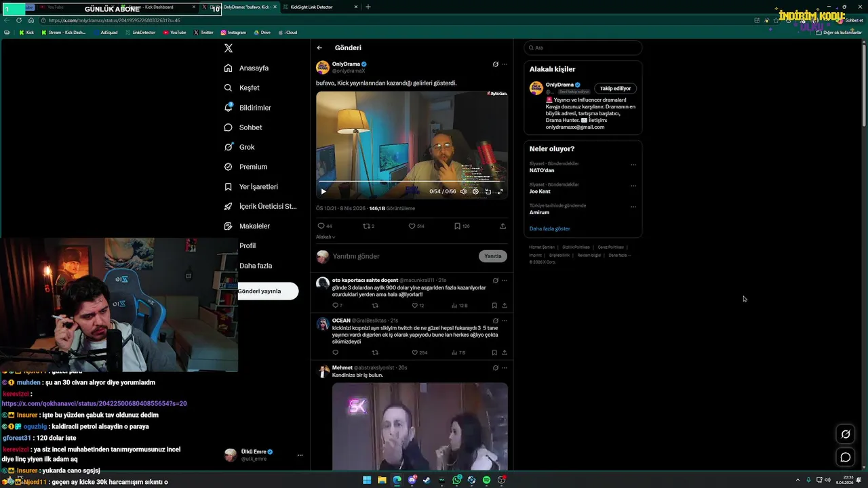Click the Ara search box

coord(583,47)
